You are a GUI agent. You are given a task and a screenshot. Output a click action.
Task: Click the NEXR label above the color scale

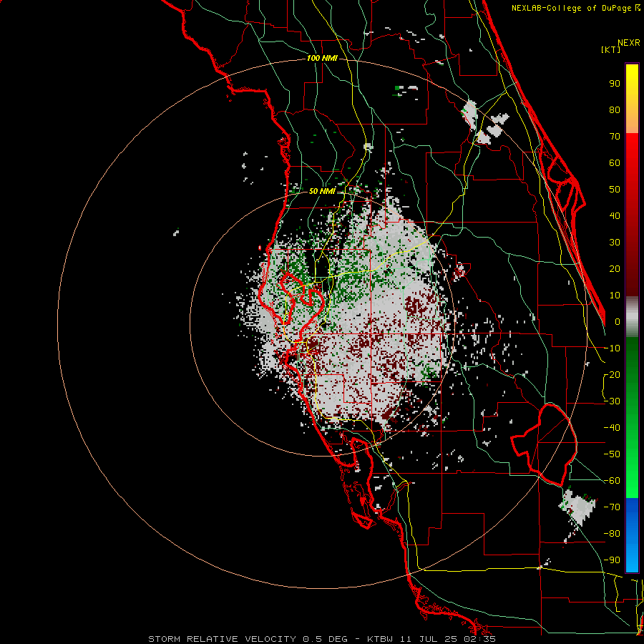(628, 43)
